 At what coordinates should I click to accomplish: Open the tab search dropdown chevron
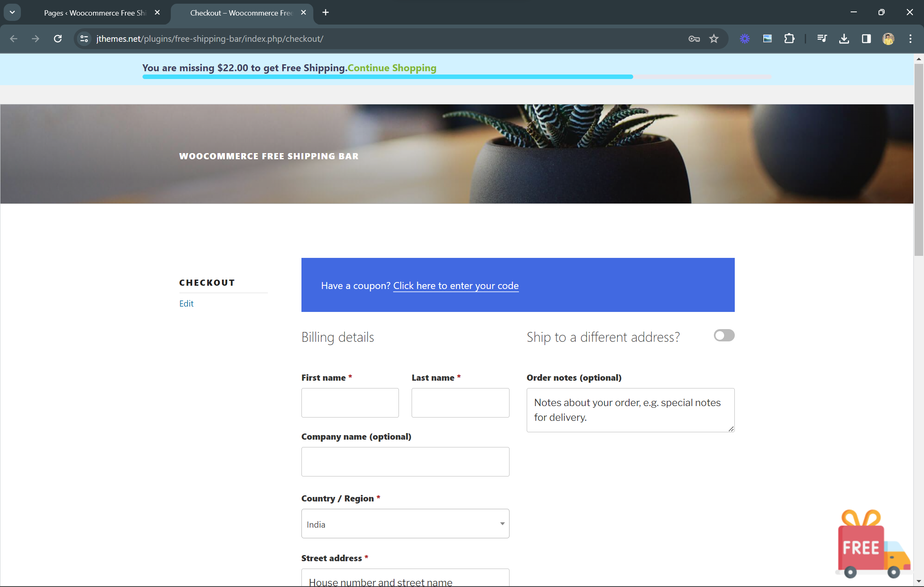pyautogui.click(x=12, y=12)
